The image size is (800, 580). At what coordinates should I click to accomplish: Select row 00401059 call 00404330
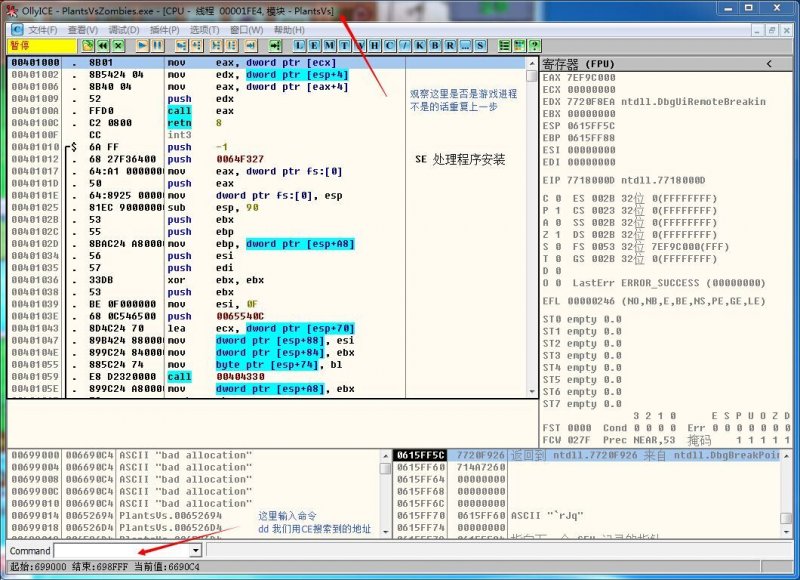click(267, 377)
